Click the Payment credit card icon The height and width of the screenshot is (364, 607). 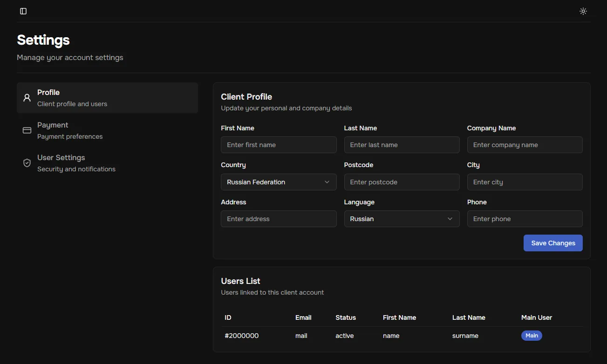tap(27, 130)
